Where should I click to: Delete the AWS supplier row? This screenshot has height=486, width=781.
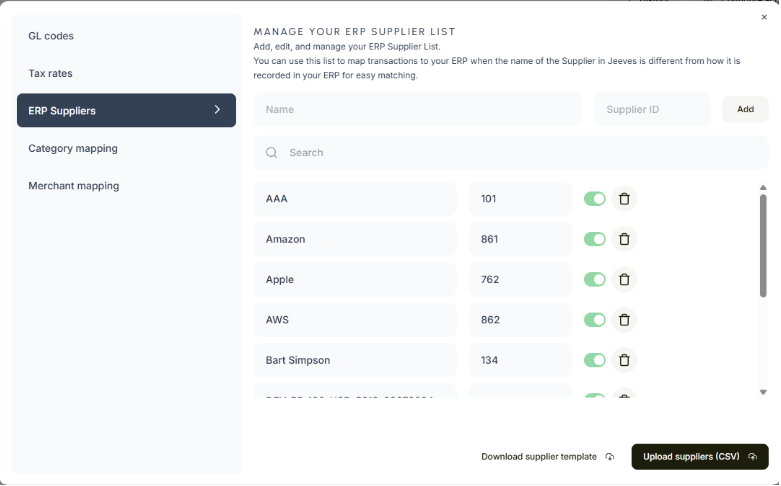624,320
